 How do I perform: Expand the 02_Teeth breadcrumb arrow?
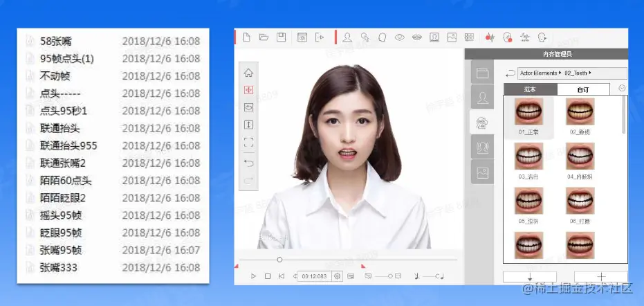click(x=590, y=73)
